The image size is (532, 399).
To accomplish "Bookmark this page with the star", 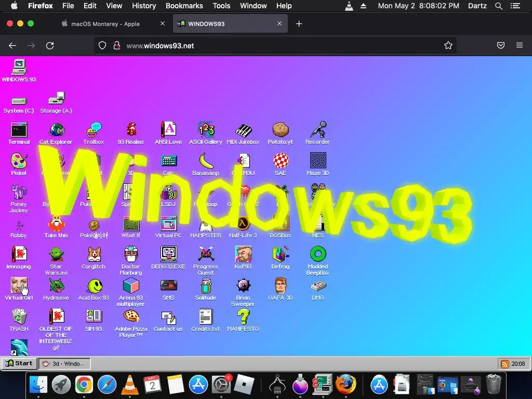I will (448, 46).
